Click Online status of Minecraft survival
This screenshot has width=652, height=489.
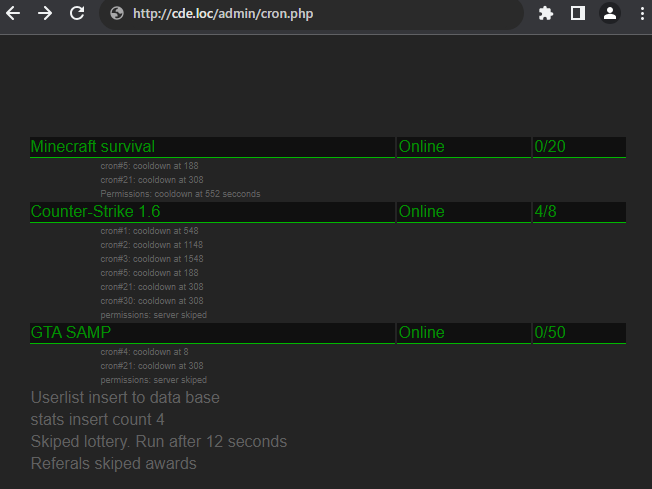click(421, 147)
